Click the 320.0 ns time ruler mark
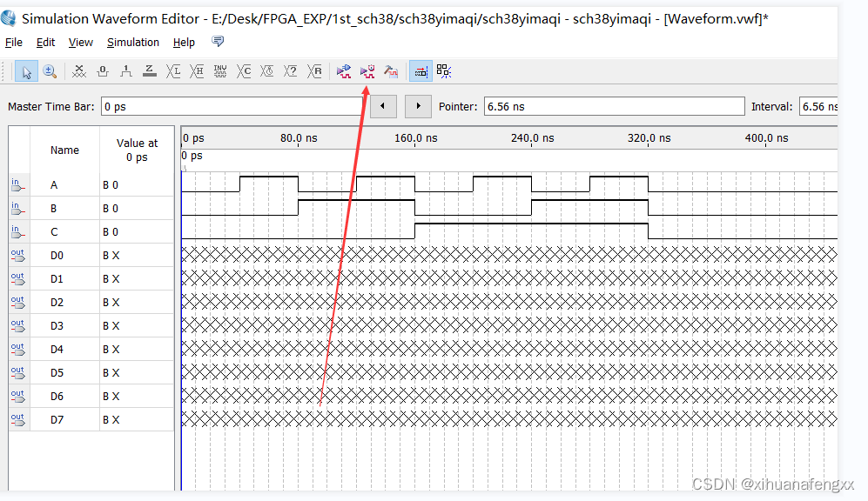Screen dimensions: 868x501 click(649, 138)
